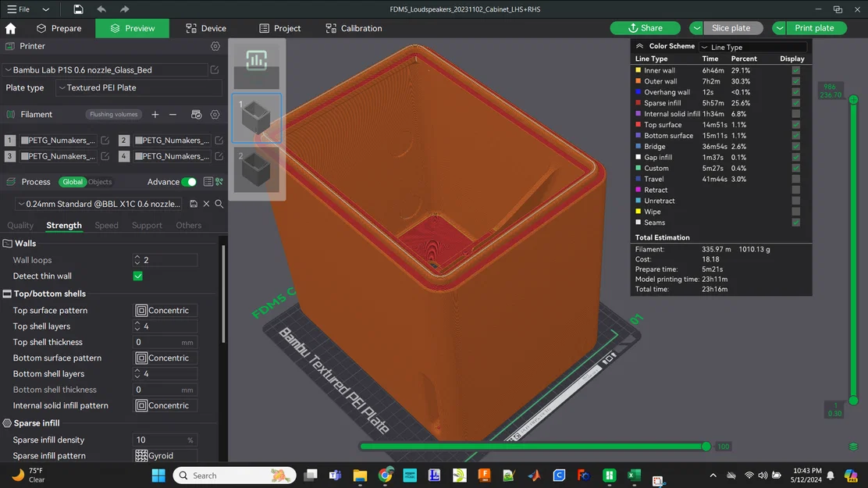Viewport: 868px width, 488px height.
Task: Add a filament with the plus icon
Action: click(155, 114)
